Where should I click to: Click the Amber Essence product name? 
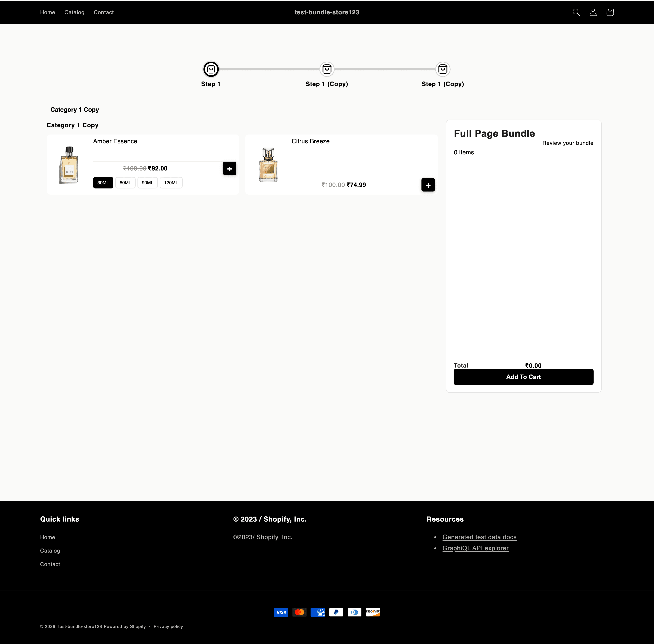[115, 141]
